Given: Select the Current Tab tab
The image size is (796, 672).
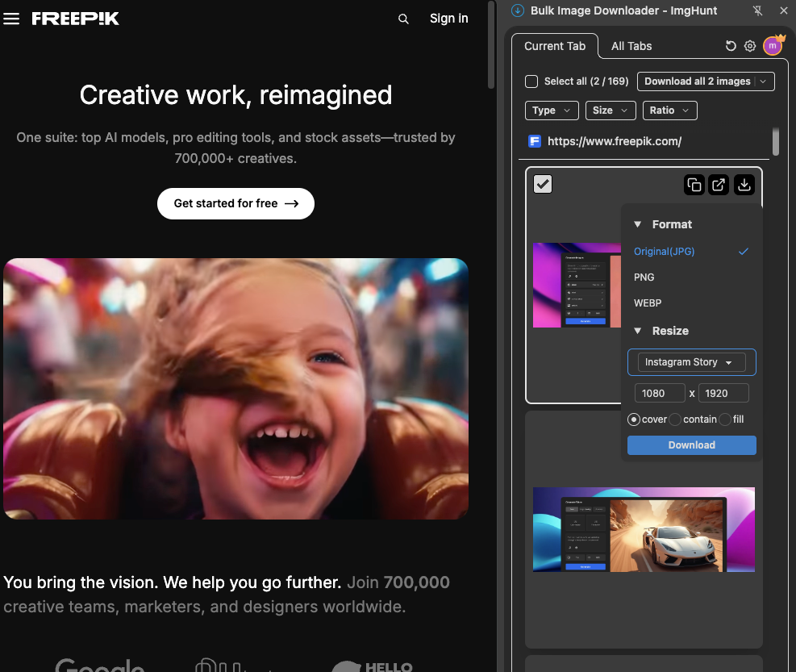Looking at the screenshot, I should click(555, 46).
